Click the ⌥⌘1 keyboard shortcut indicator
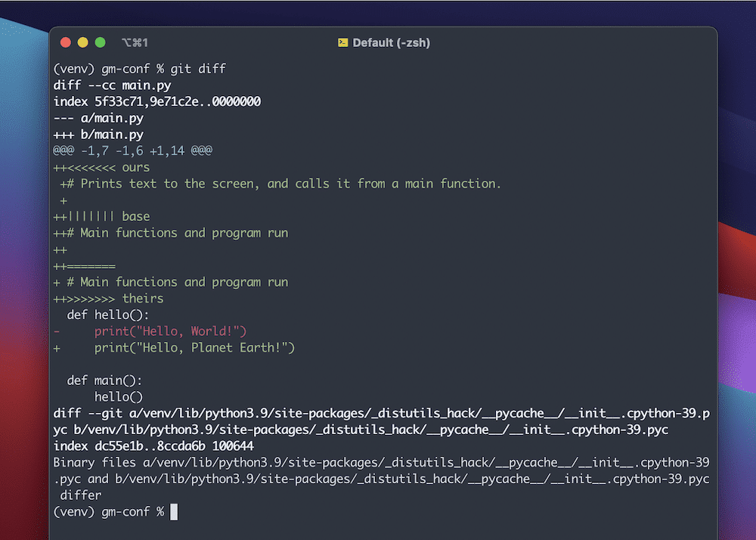This screenshot has width=756, height=540. [133, 42]
